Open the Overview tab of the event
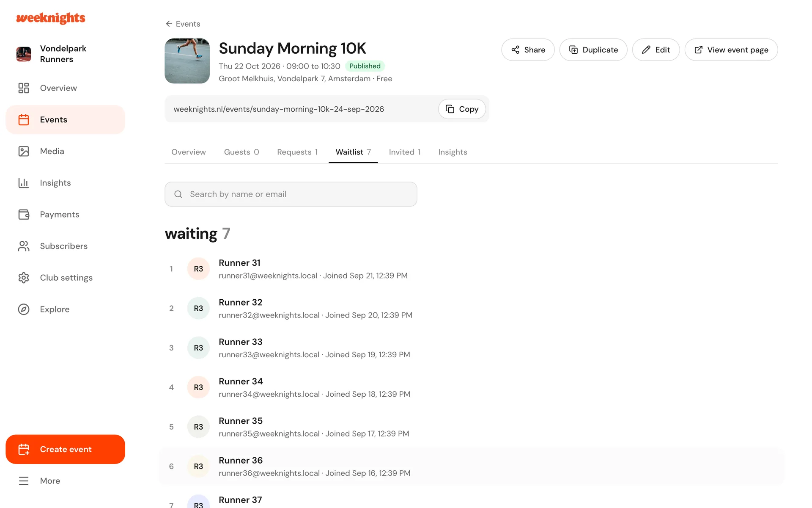 [189, 152]
